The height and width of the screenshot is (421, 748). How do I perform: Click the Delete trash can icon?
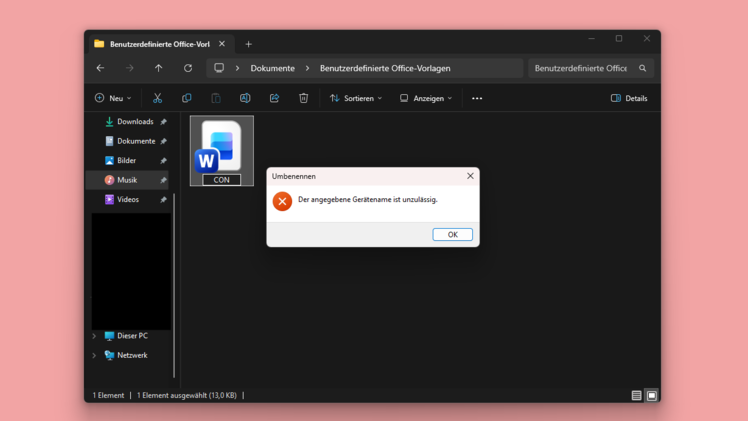(303, 98)
